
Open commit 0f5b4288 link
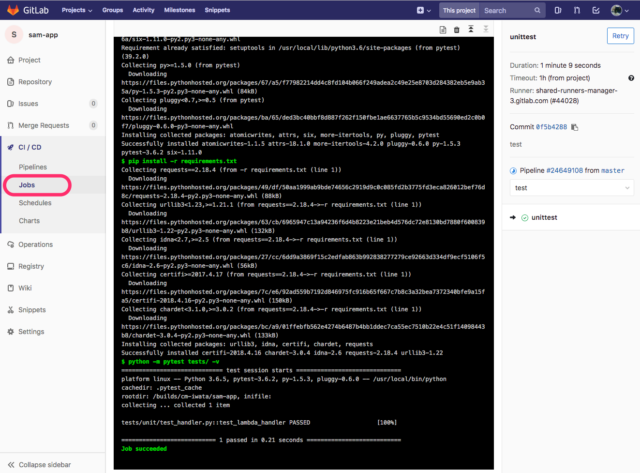[551, 127]
